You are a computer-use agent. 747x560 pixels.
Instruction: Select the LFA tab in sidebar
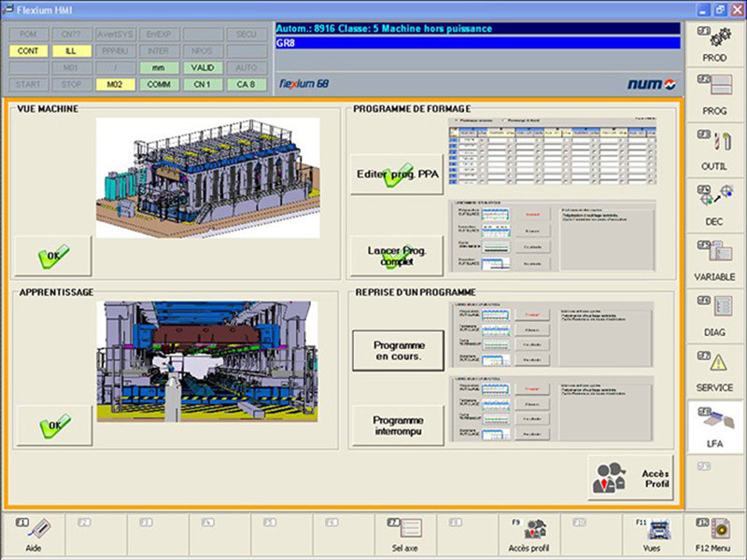point(714,427)
